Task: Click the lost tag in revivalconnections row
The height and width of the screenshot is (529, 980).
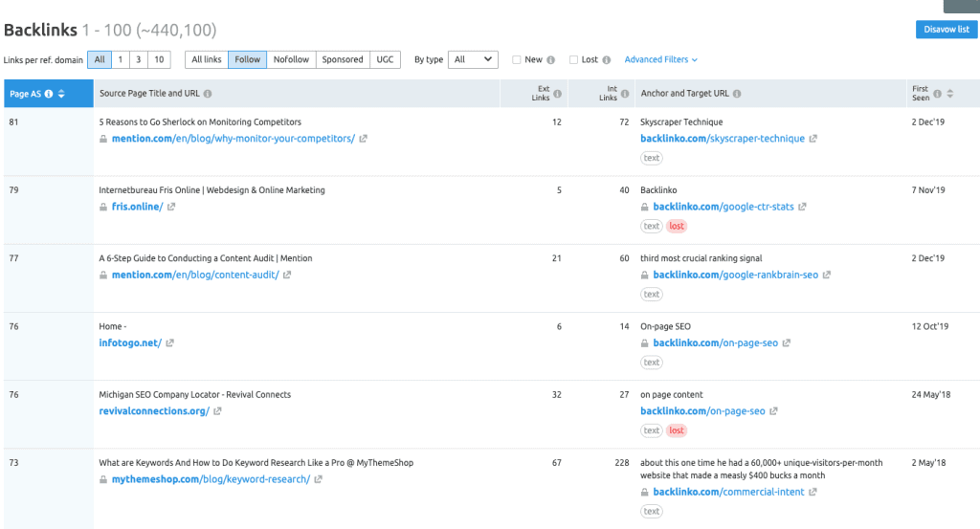Action: [677, 430]
